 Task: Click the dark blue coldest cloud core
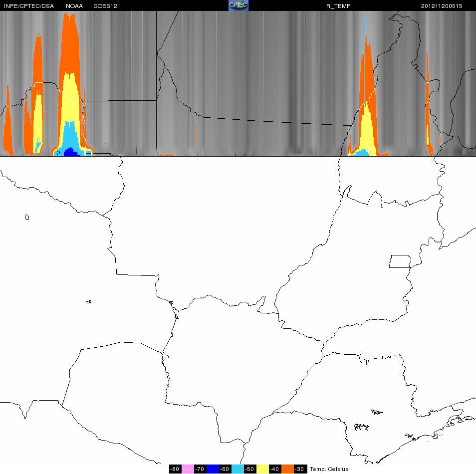click(71, 152)
